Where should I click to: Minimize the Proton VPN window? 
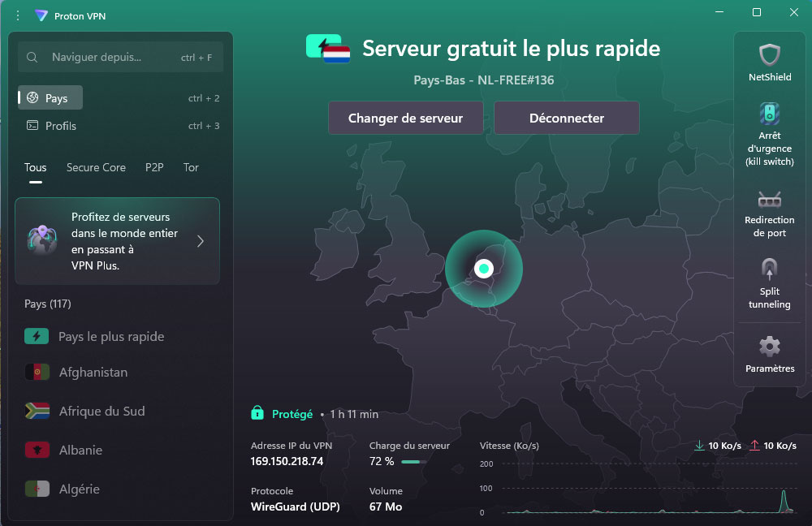719,12
